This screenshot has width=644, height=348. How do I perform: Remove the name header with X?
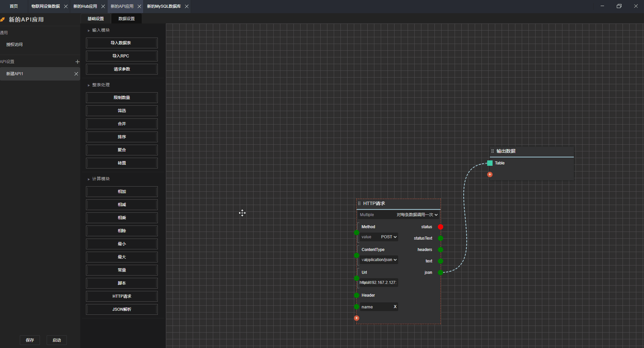395,307
